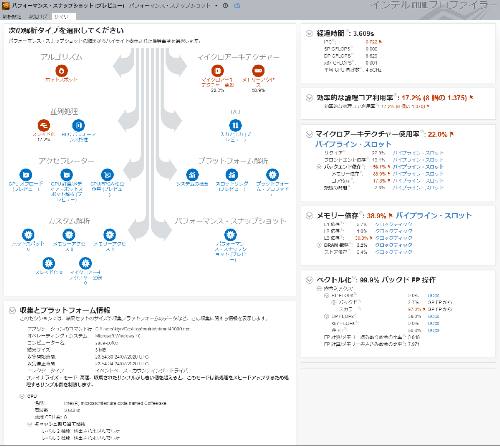
Task: Expand the DRAM 依存 row
Action: pyautogui.click(x=319, y=245)
